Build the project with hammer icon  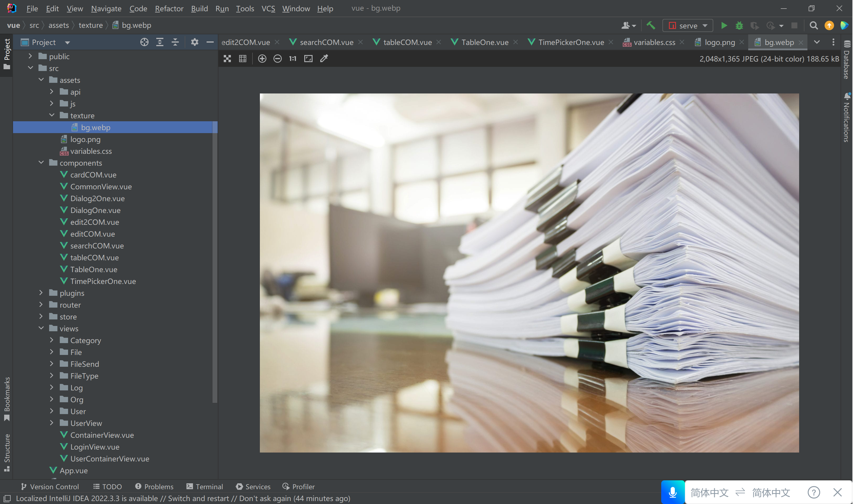[651, 25]
